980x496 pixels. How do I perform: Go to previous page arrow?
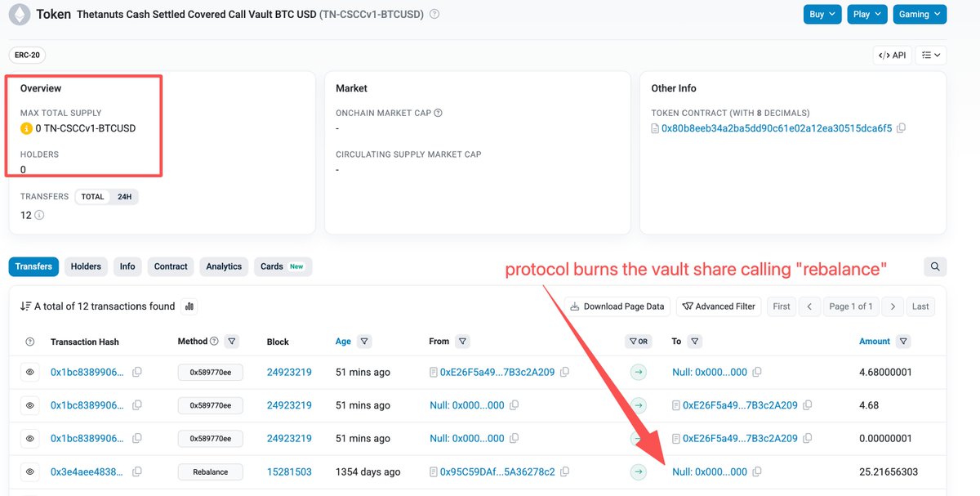pos(809,306)
